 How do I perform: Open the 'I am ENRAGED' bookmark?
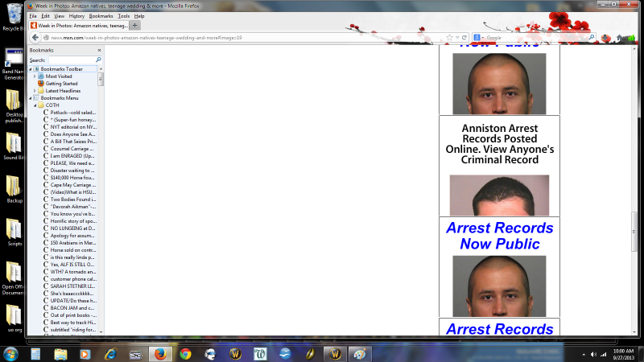point(69,156)
